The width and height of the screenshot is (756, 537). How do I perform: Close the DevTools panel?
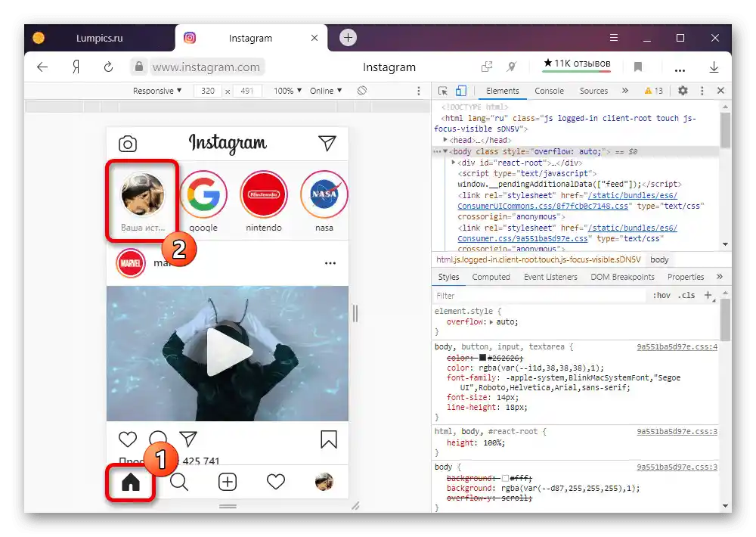(x=720, y=90)
